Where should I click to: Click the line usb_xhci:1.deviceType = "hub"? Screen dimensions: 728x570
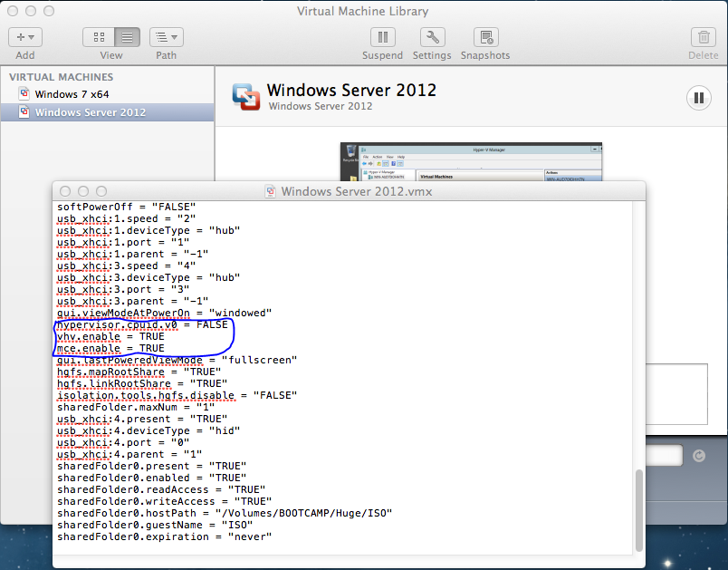[x=148, y=230]
